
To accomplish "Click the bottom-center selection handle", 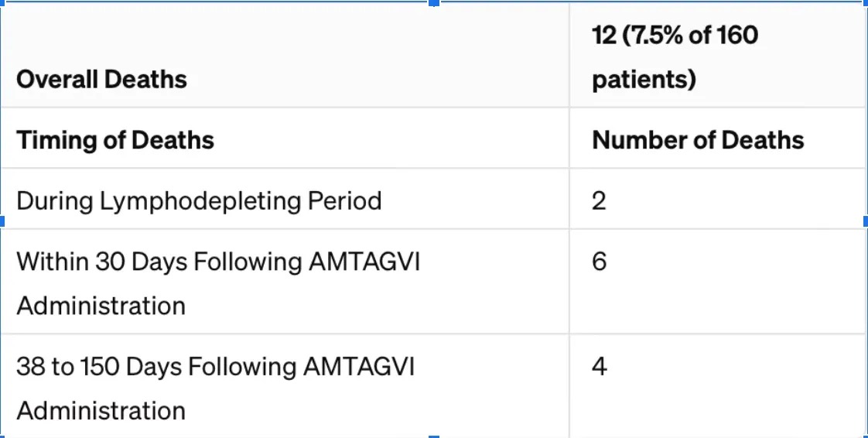I will (x=434, y=436).
